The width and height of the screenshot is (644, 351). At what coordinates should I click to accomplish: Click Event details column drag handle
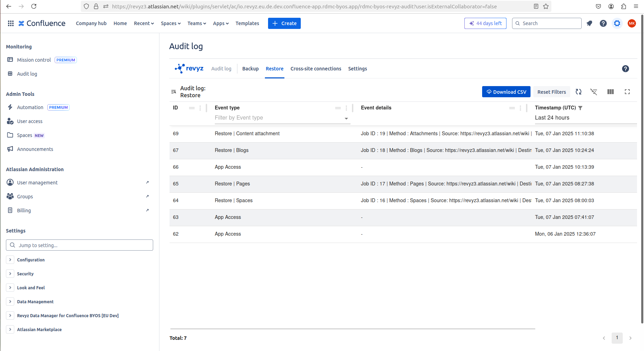click(x=512, y=108)
